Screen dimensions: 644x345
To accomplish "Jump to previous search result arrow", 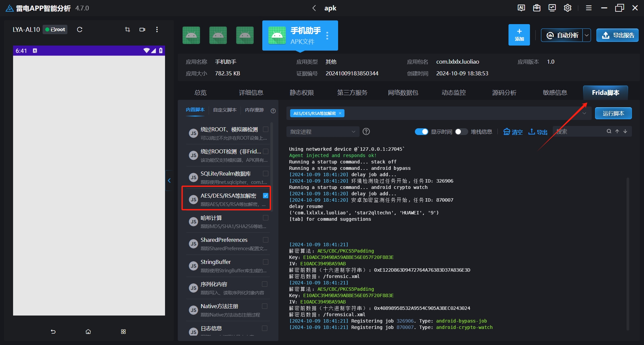I will coord(617,131).
